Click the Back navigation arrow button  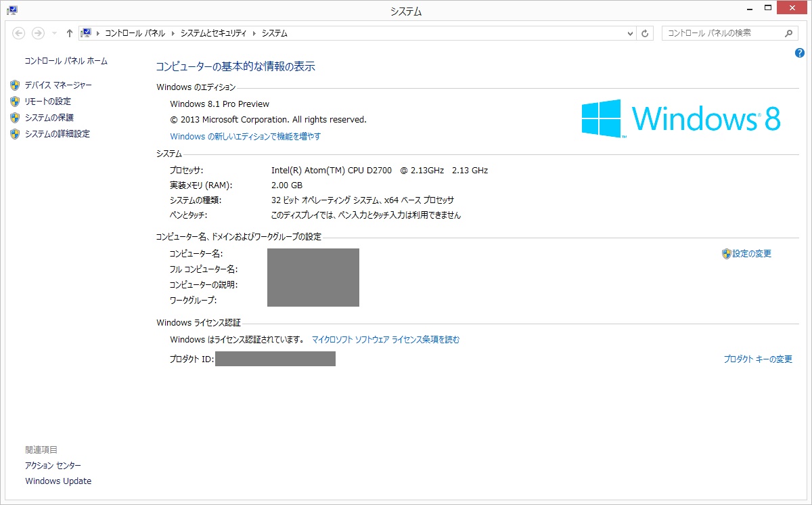[19, 33]
